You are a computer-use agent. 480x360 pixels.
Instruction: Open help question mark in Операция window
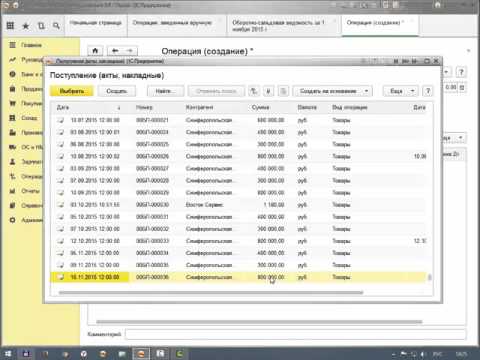(461, 72)
